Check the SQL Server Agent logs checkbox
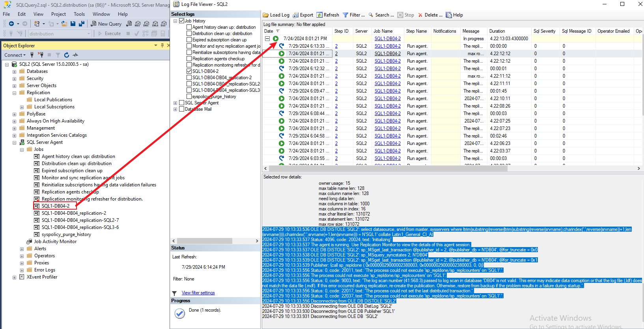644x329 pixels. 182,103
